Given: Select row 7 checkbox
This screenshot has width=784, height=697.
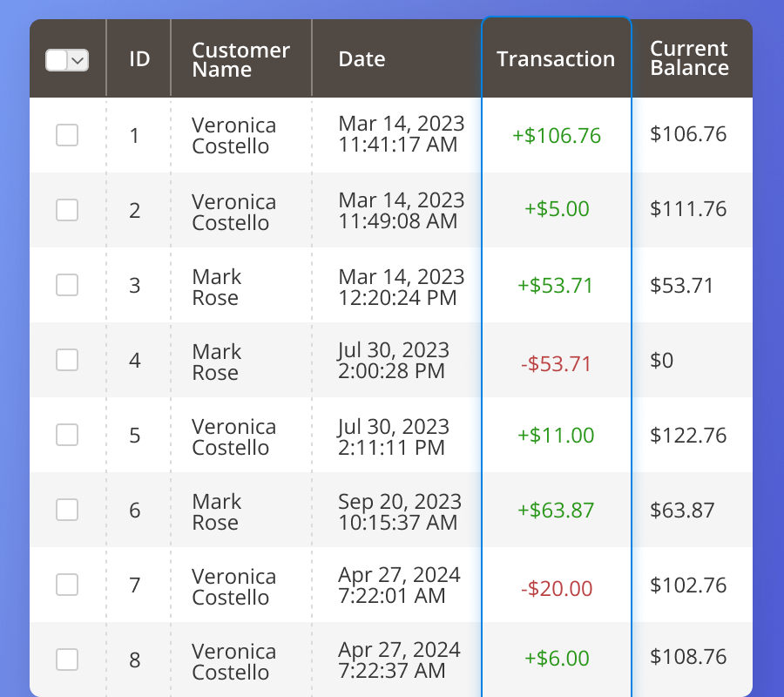Looking at the screenshot, I should 67,585.
